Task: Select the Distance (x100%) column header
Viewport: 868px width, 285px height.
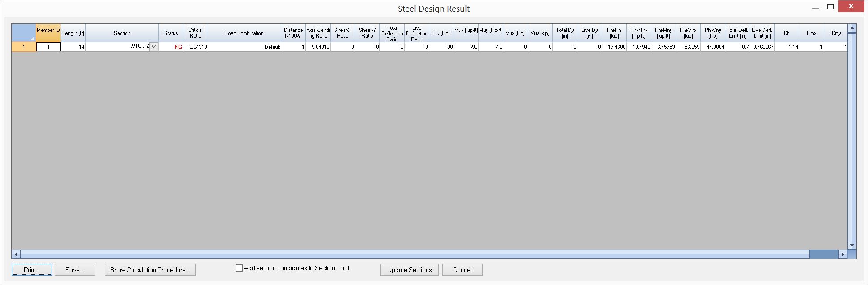Action: coord(293,33)
